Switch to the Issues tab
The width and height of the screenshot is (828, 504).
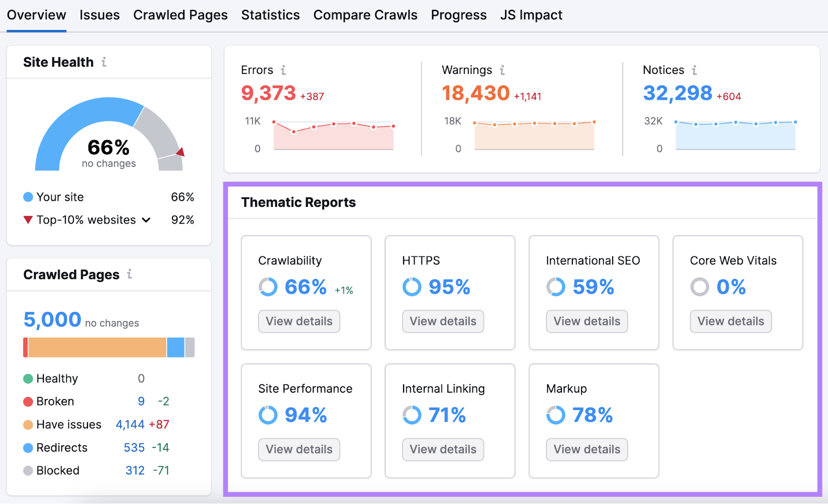pyautogui.click(x=99, y=15)
